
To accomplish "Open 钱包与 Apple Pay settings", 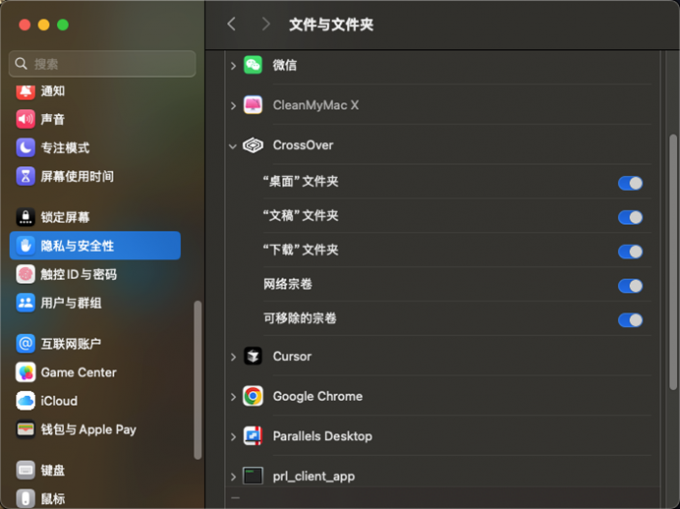I will coord(95,430).
